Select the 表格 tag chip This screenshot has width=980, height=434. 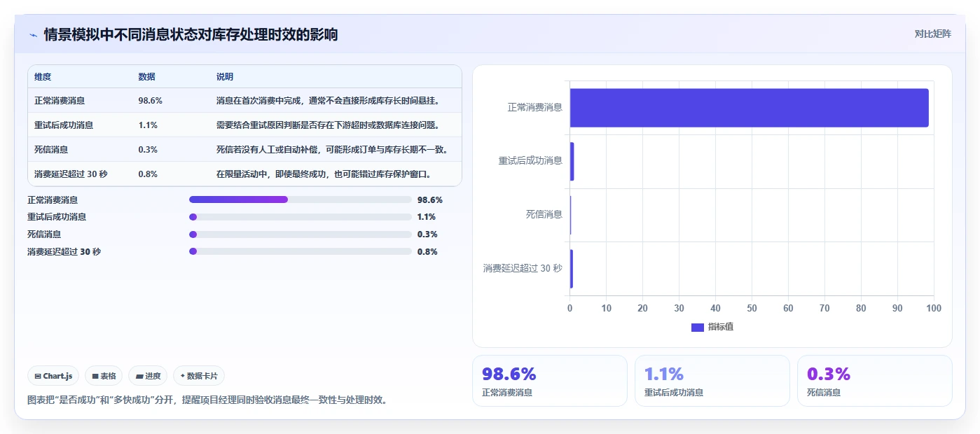tap(104, 376)
